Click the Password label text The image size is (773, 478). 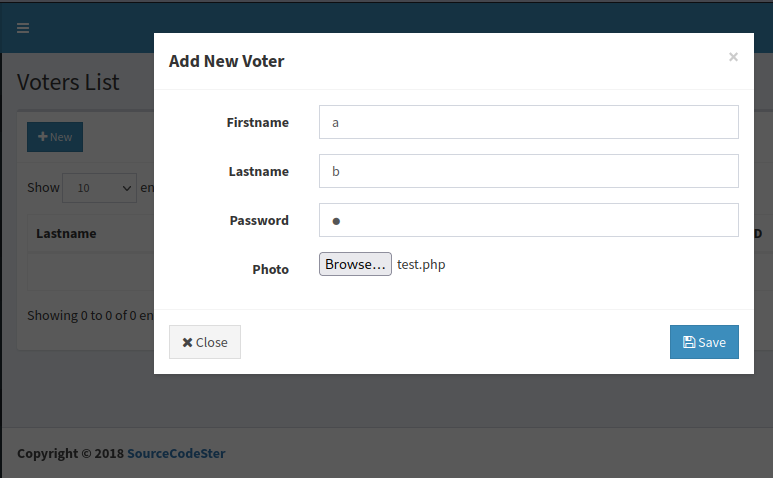tap(259, 220)
